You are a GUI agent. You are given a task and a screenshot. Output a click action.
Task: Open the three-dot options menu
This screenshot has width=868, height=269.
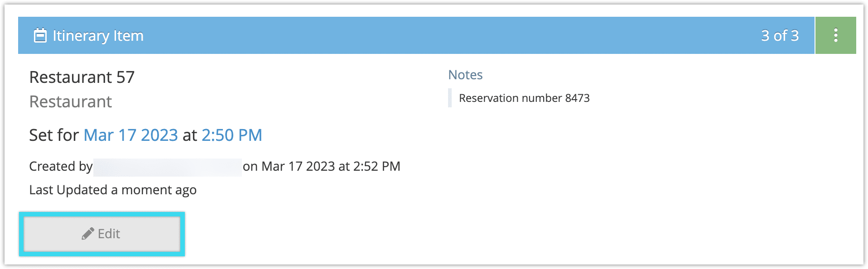coord(835,35)
